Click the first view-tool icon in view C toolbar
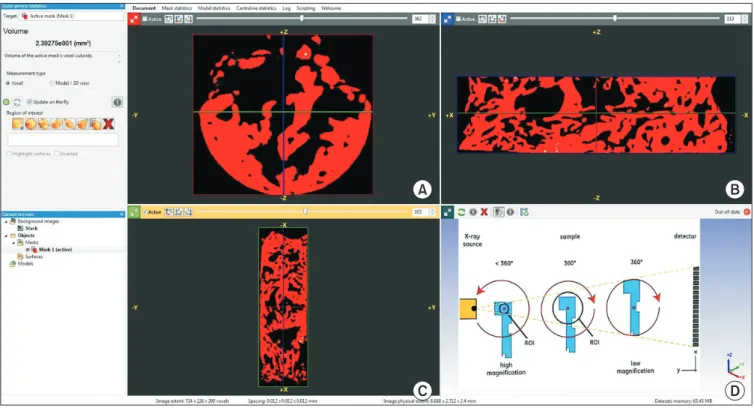Image resolution: width=754 pixels, height=408 pixels. 169,212
